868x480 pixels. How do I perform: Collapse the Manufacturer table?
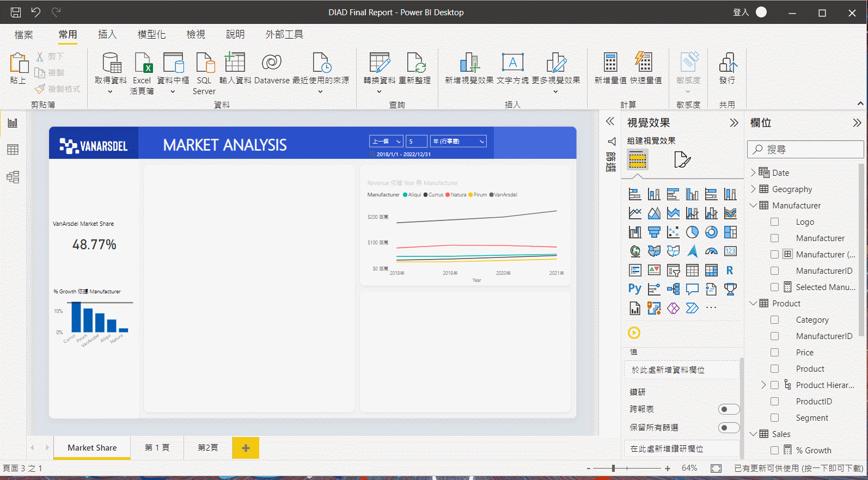pos(753,205)
